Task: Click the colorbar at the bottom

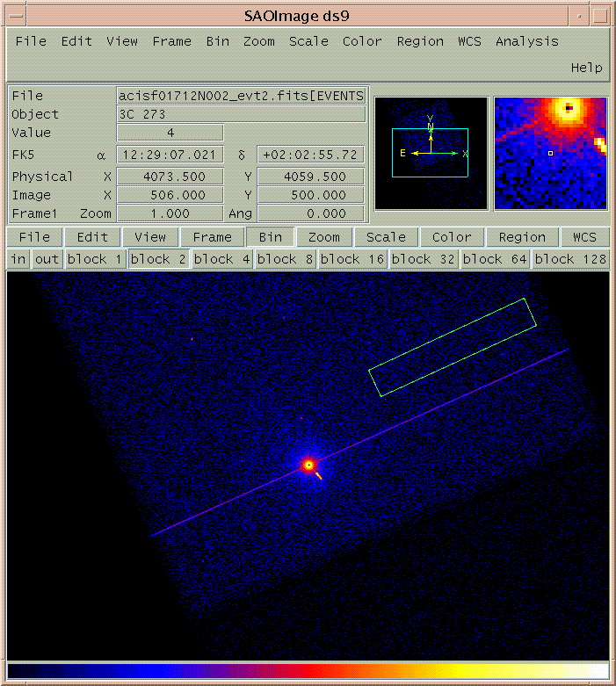Action: (308, 672)
